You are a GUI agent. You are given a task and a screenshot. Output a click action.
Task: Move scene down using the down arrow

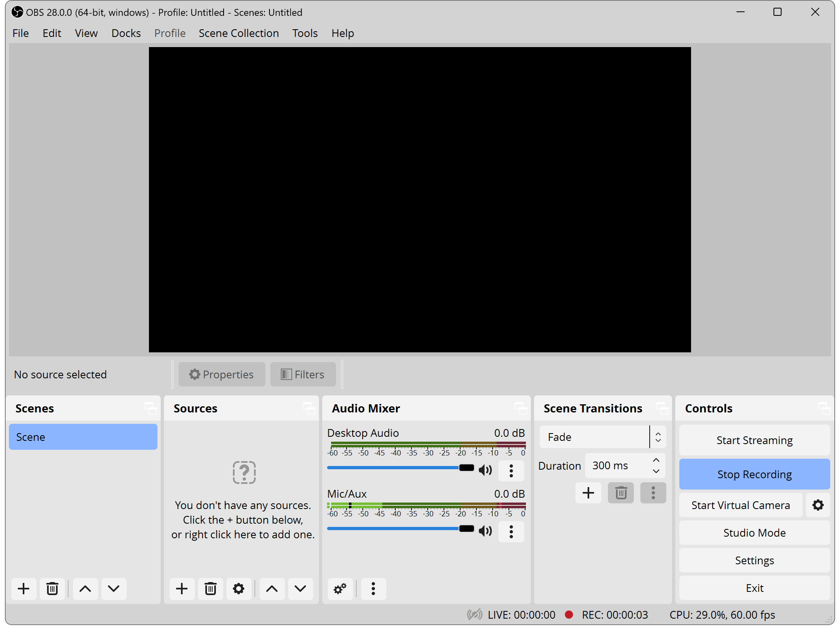pyautogui.click(x=114, y=589)
